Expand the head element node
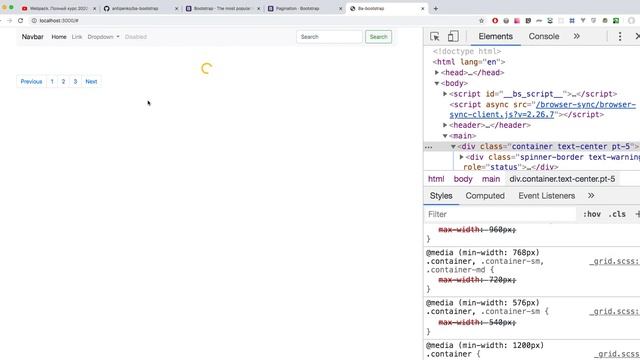 pyautogui.click(x=437, y=73)
